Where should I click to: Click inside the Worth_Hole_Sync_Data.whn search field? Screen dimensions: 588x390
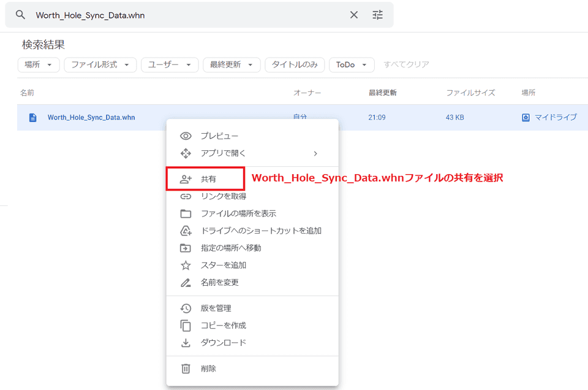pos(184,15)
